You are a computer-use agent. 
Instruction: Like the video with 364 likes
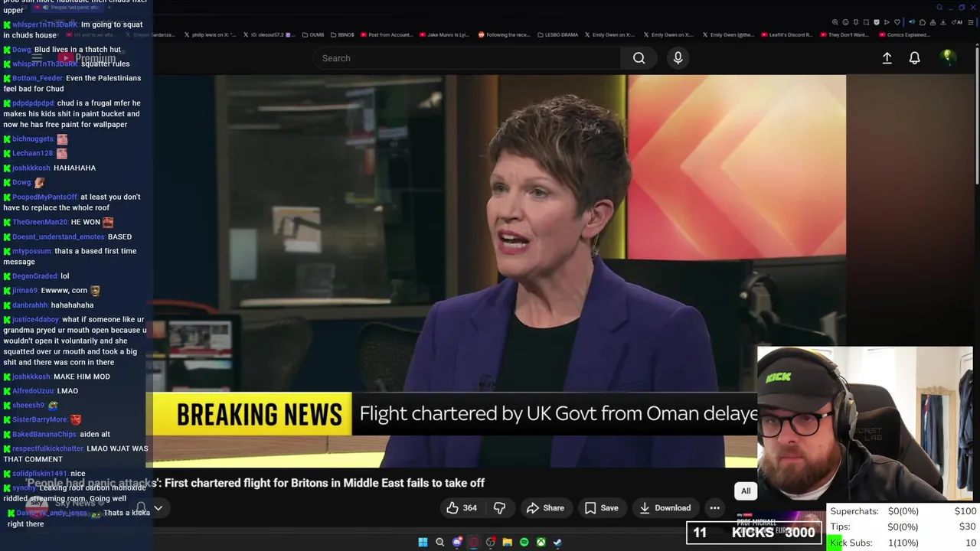(x=462, y=508)
